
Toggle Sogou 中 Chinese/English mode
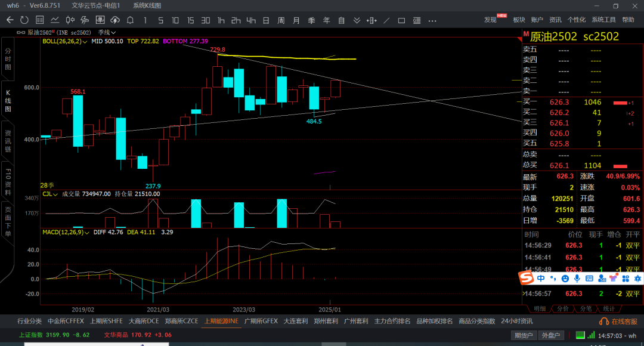point(541,279)
